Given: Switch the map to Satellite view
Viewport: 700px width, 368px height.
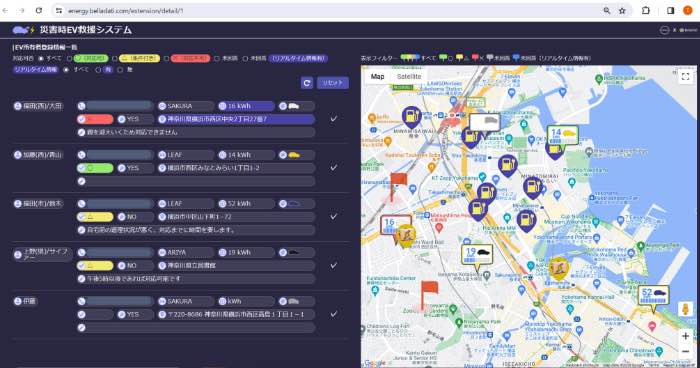Looking at the screenshot, I should [409, 76].
